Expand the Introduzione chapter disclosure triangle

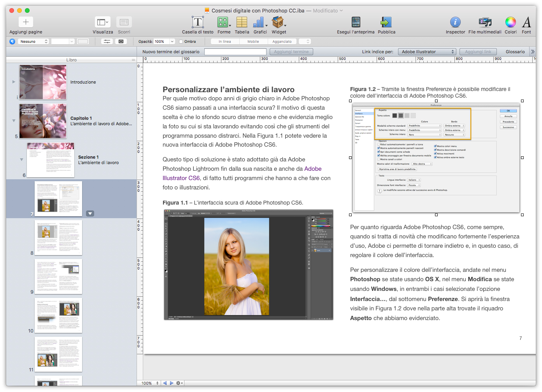click(x=14, y=82)
